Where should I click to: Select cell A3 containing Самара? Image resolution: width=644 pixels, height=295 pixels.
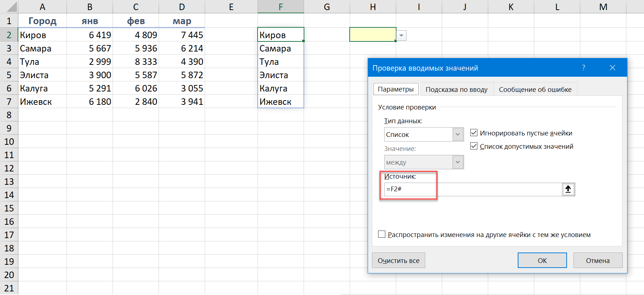(x=42, y=48)
